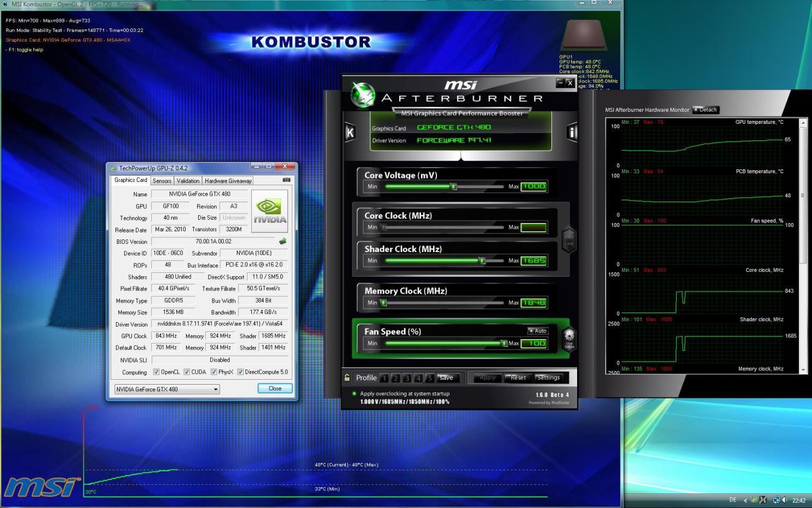Click Fan Speed value field 100

point(533,344)
